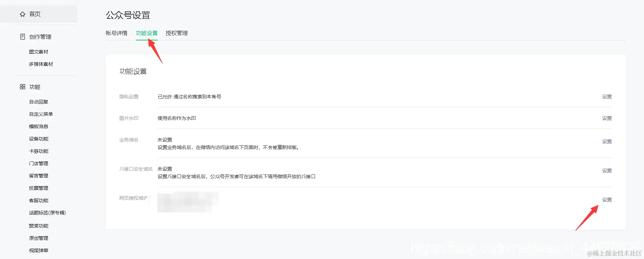Go to 首页 in sidebar
Screen dimensions: 644x259
click(35, 14)
